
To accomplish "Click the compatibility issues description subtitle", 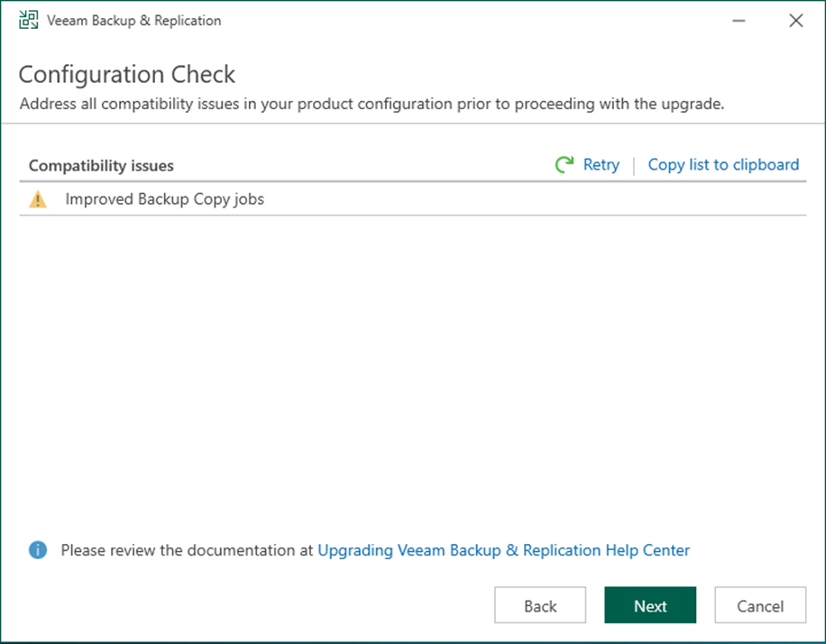I will (x=372, y=104).
